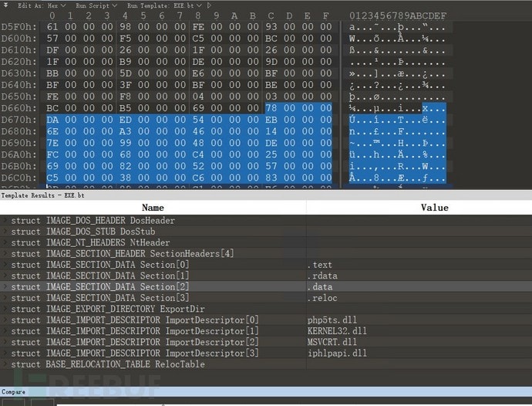
Task: Click byte DE in row D690h
Action: click(271, 143)
